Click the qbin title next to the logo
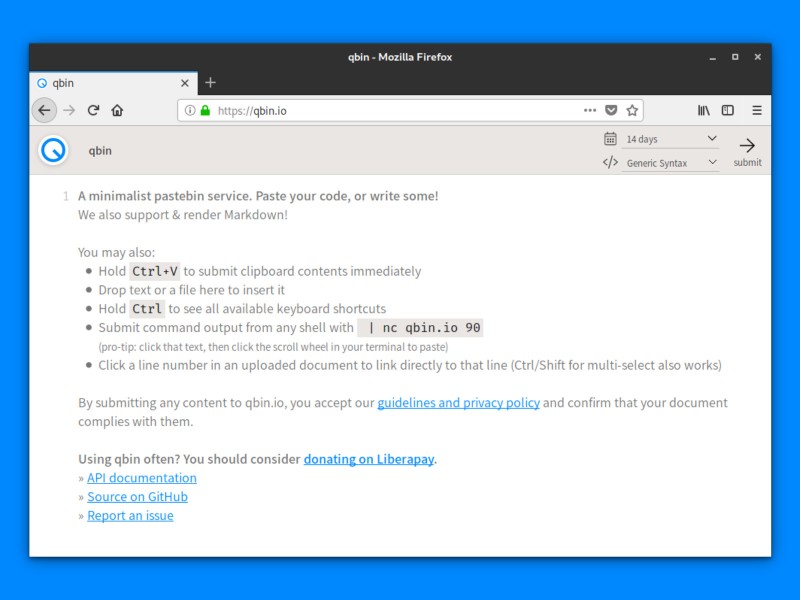800x600 pixels. tap(100, 151)
